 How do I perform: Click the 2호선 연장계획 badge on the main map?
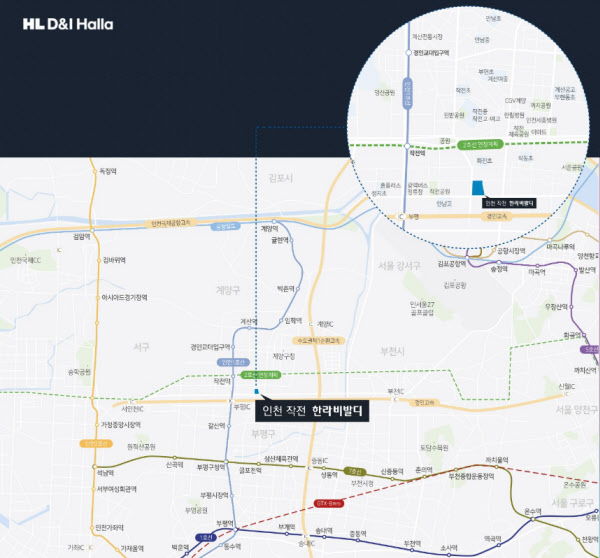[x=261, y=375]
